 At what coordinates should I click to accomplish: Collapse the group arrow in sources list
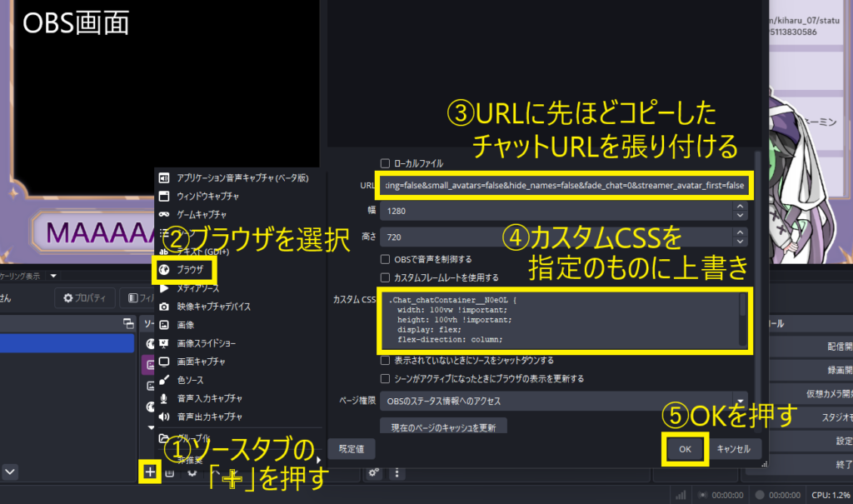(x=152, y=428)
